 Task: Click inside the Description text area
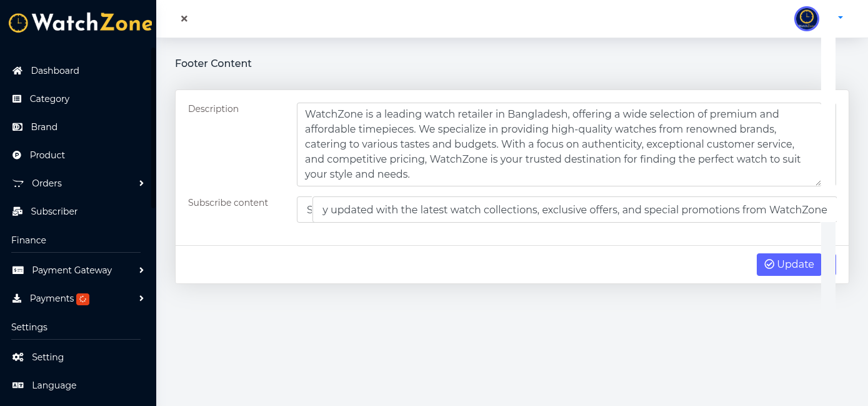(x=559, y=144)
